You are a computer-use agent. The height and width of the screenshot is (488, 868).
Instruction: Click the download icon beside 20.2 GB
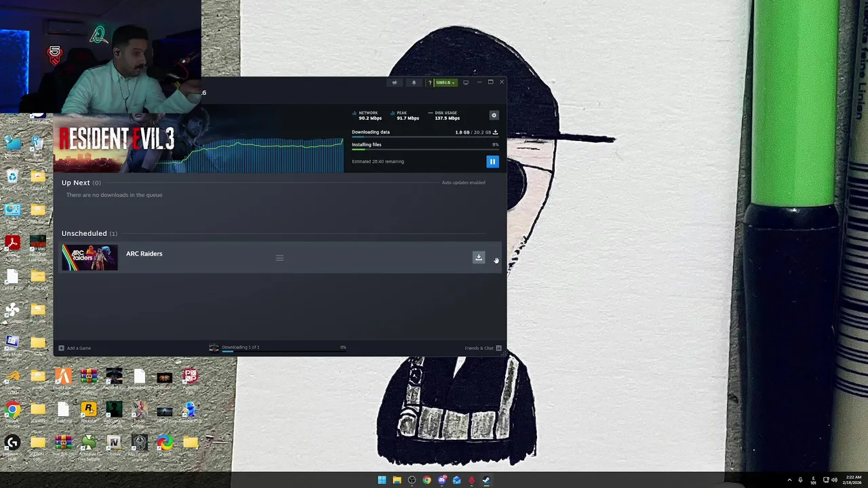495,132
